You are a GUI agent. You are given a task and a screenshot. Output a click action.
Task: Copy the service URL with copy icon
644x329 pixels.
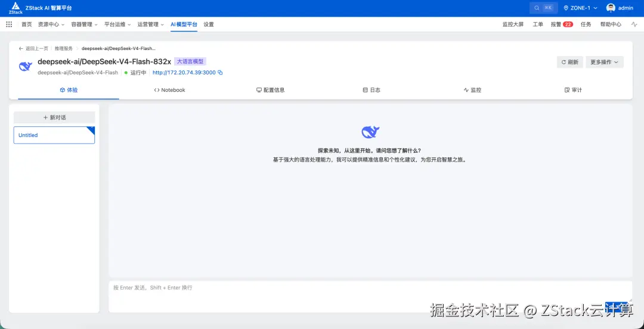click(x=220, y=73)
